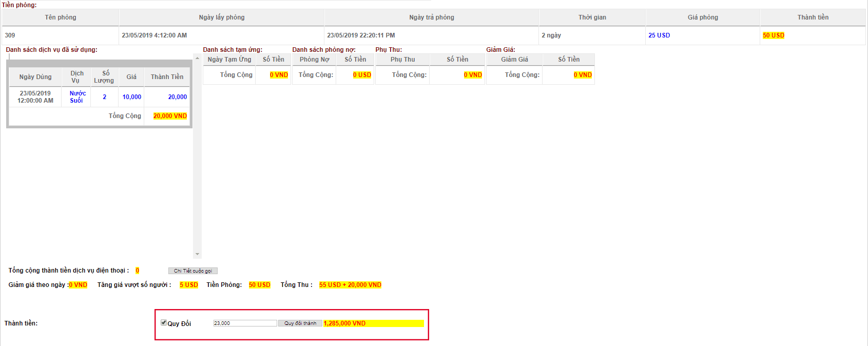
Task: Click the scroll up arrow of services list
Action: (x=197, y=58)
